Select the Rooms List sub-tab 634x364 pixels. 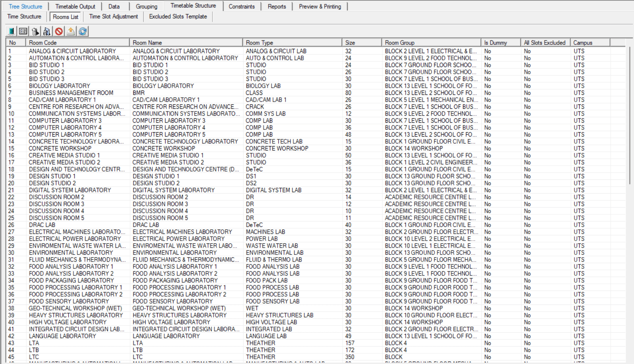(x=66, y=17)
